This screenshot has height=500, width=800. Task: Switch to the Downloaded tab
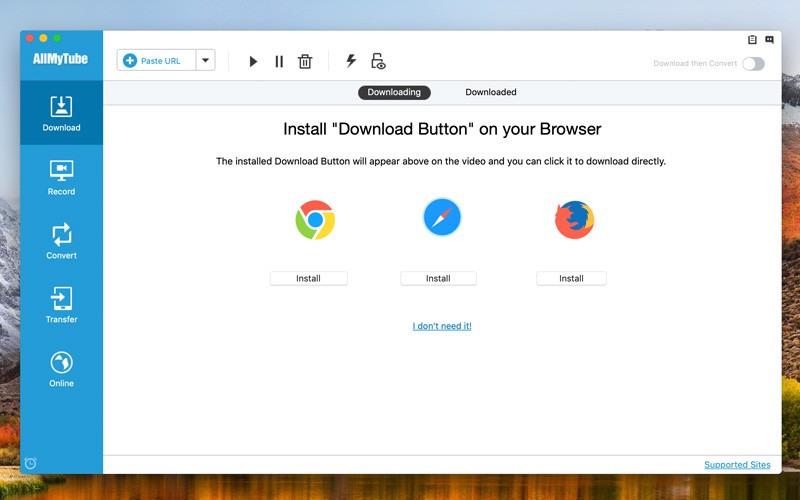point(491,92)
